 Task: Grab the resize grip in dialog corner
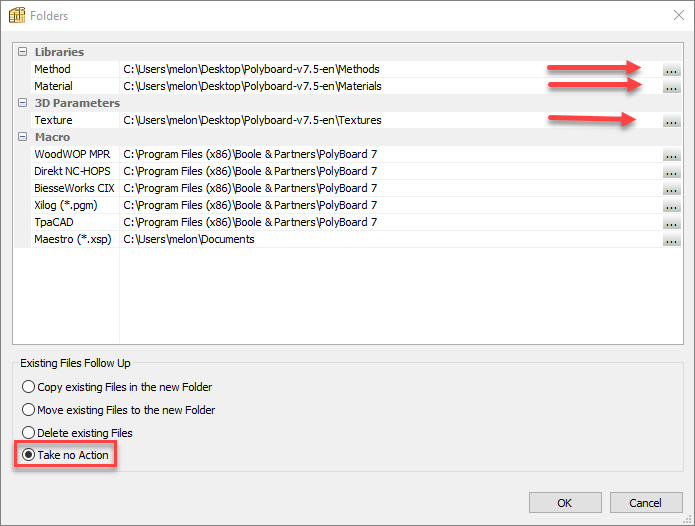[689, 520]
